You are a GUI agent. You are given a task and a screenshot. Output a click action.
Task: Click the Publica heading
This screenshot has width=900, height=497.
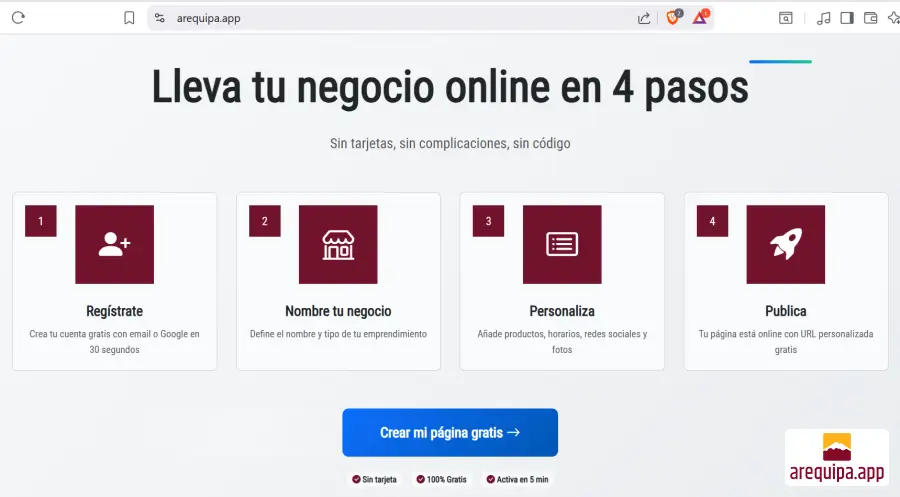786,311
